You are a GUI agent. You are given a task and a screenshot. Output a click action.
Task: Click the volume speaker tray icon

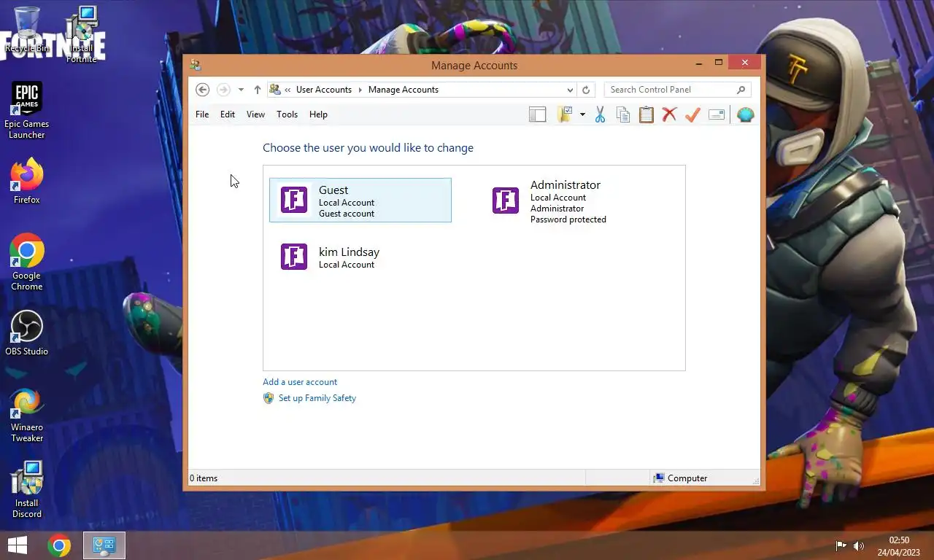[x=859, y=546]
